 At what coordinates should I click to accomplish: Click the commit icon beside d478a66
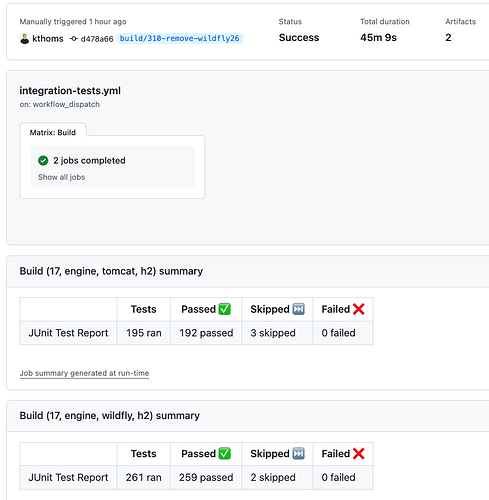(x=73, y=39)
